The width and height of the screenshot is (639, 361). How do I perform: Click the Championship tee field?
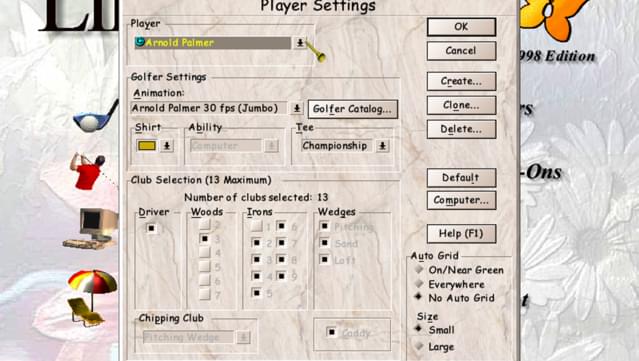337,146
